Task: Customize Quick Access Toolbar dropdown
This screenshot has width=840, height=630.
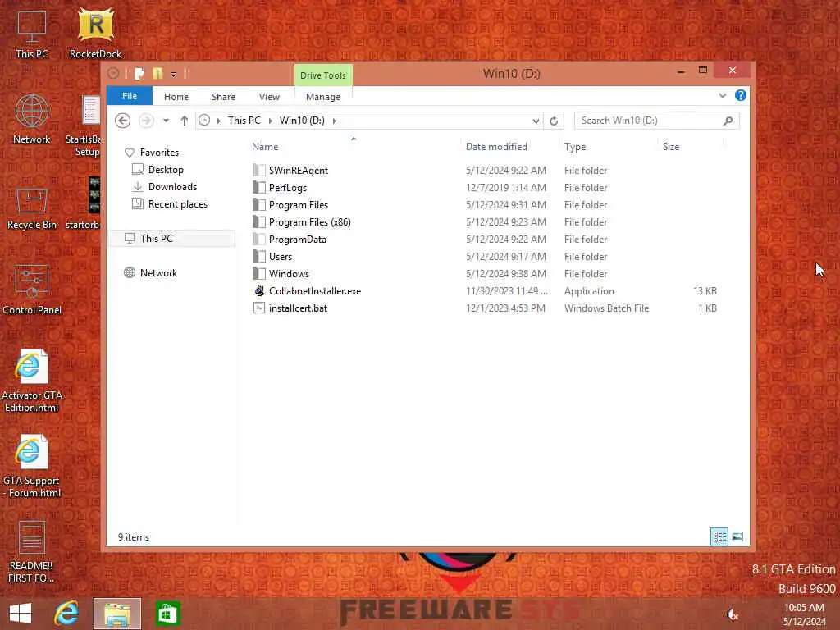Action: tap(174, 75)
